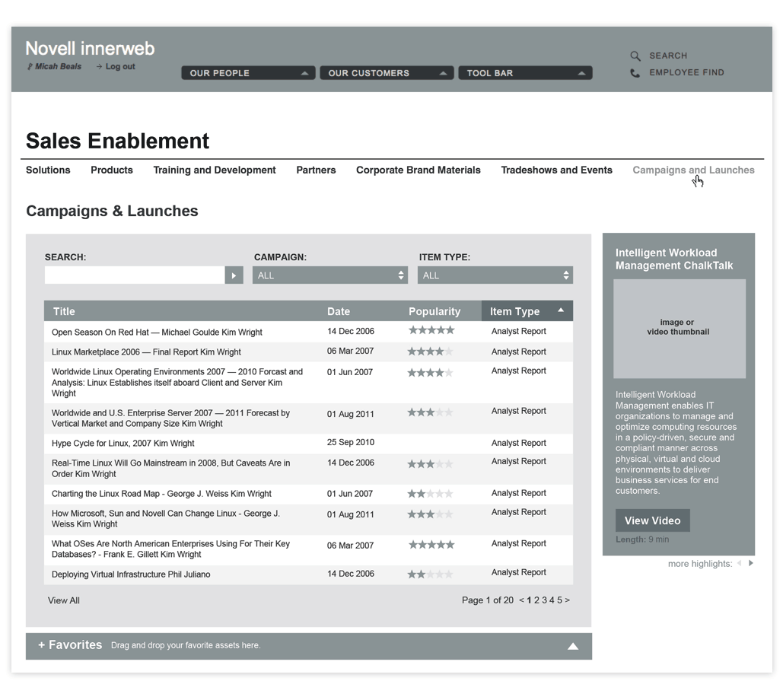This screenshot has height=700, width=783.
Task: Click user icon next to Micah Beals
Action: point(30,66)
